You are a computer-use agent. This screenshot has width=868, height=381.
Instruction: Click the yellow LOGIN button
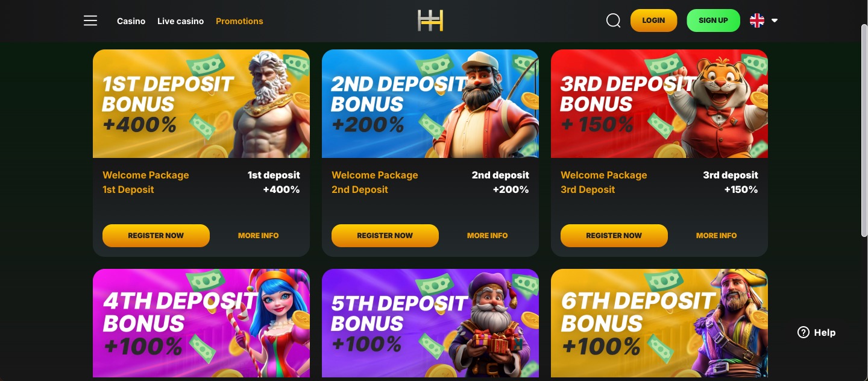coord(653,20)
